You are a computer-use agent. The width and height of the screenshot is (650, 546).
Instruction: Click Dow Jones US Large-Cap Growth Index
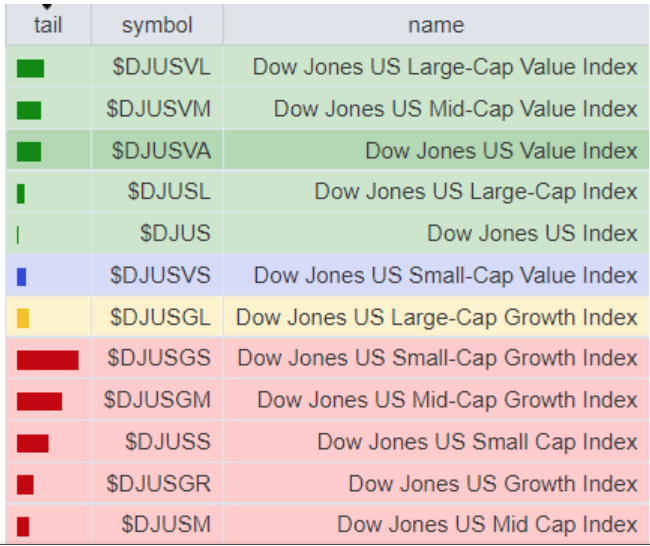(436, 318)
